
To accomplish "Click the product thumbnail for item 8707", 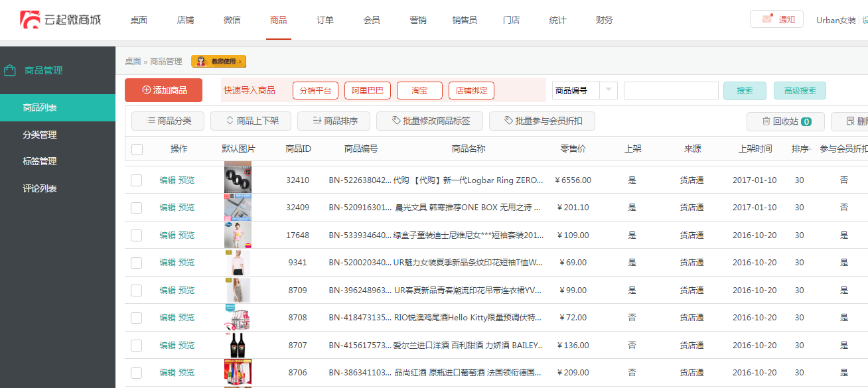I will [x=238, y=345].
